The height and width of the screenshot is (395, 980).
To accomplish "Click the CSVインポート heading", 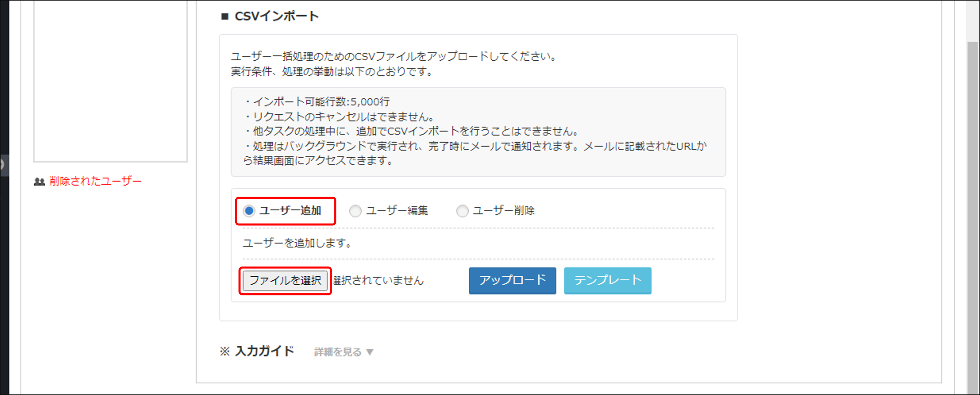I will 277,16.
